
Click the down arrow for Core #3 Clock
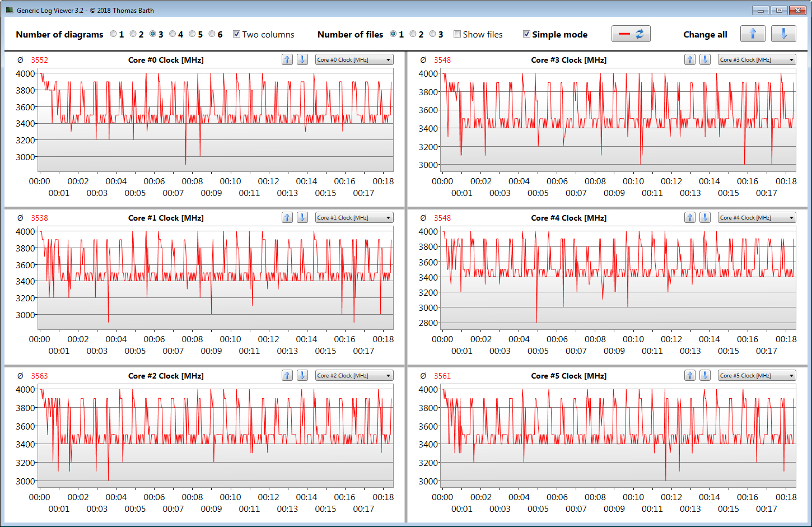pos(704,59)
